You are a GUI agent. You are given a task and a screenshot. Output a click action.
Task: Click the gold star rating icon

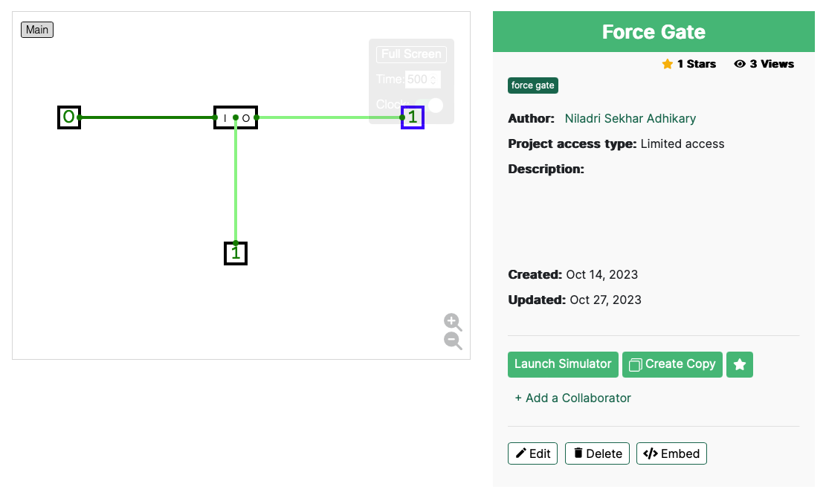(667, 64)
